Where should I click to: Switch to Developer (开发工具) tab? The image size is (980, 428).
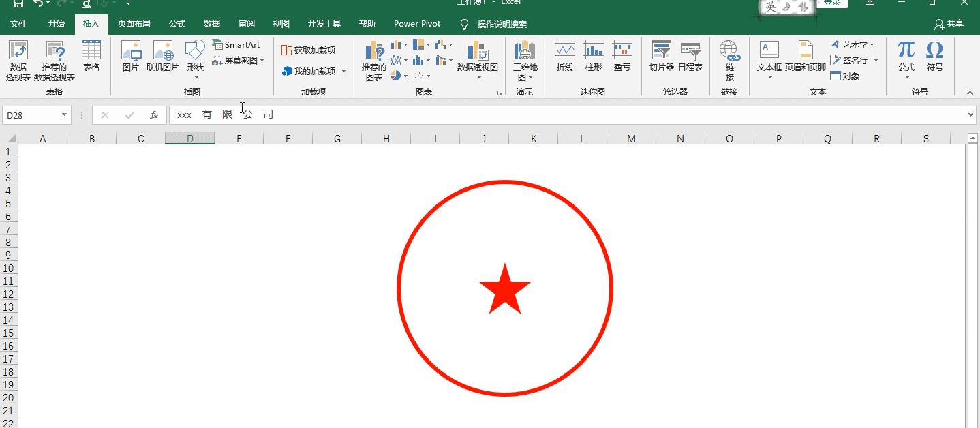324,24
